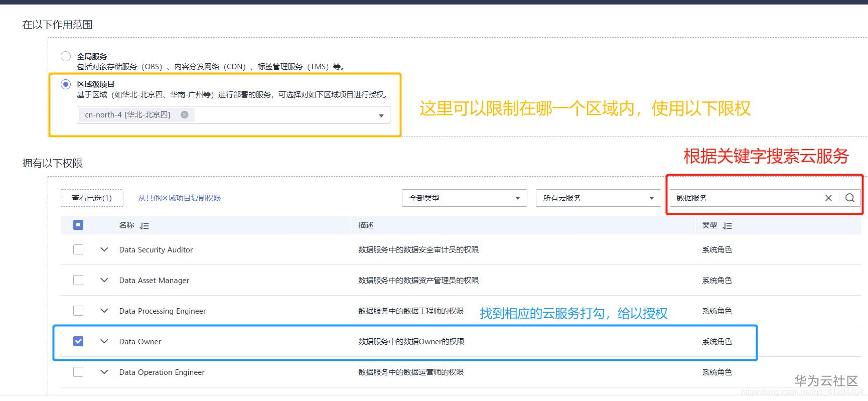Open the 全部类型 dropdown
The width and height of the screenshot is (868, 401).
(465, 198)
